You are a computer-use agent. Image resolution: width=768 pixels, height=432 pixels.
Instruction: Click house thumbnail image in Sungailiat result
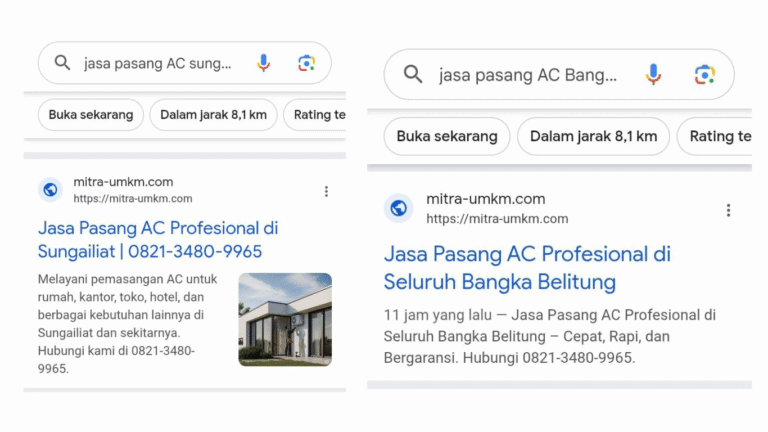click(x=285, y=319)
